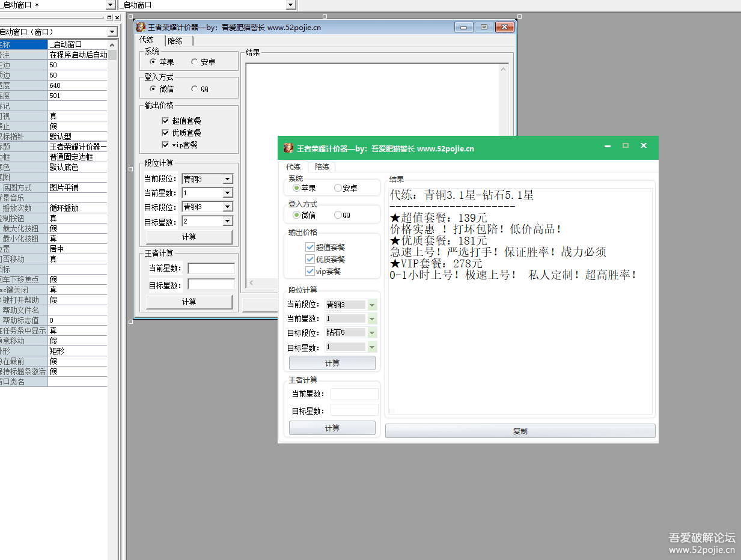Switch to 代练 tab in the designer form
Viewport: 741px width, 560px height.
[147, 40]
